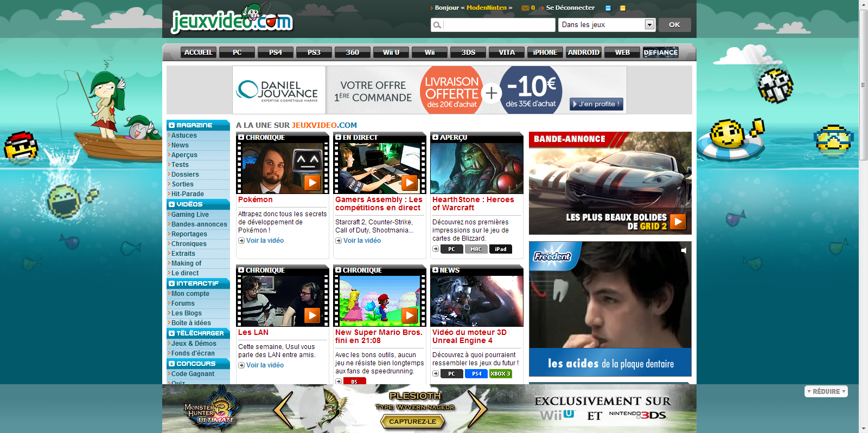Collapse the MAGAZINE sidebar section
The height and width of the screenshot is (433, 868).
171,125
